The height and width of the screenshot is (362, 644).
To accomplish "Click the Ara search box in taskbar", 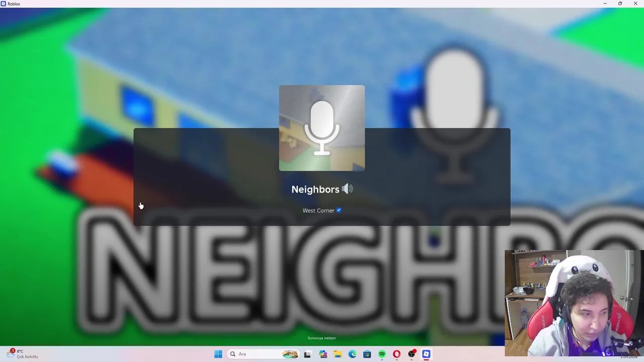I will [264, 354].
